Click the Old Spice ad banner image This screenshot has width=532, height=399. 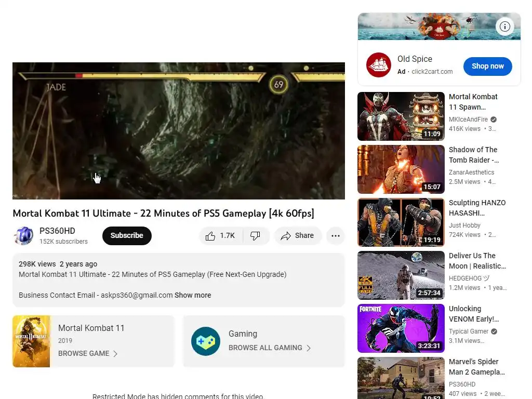click(x=439, y=26)
